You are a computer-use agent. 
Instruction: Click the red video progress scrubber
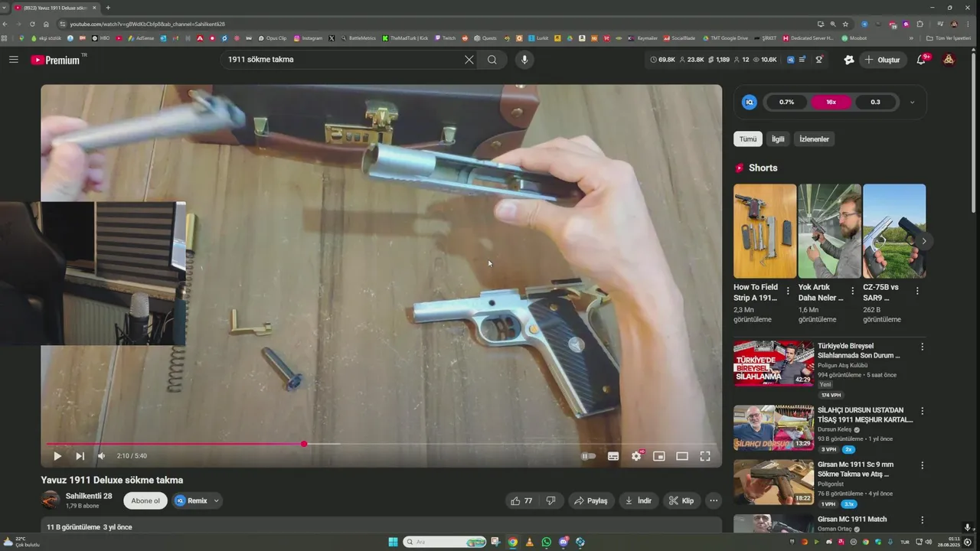click(304, 444)
